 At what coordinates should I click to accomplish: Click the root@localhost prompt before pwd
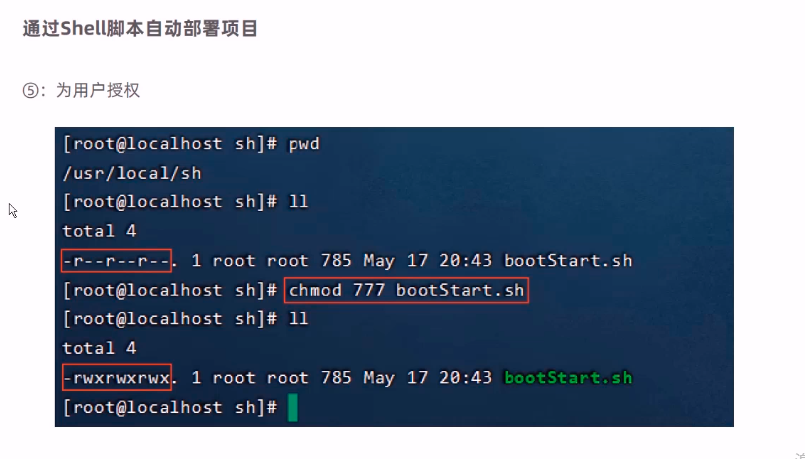pos(170,144)
